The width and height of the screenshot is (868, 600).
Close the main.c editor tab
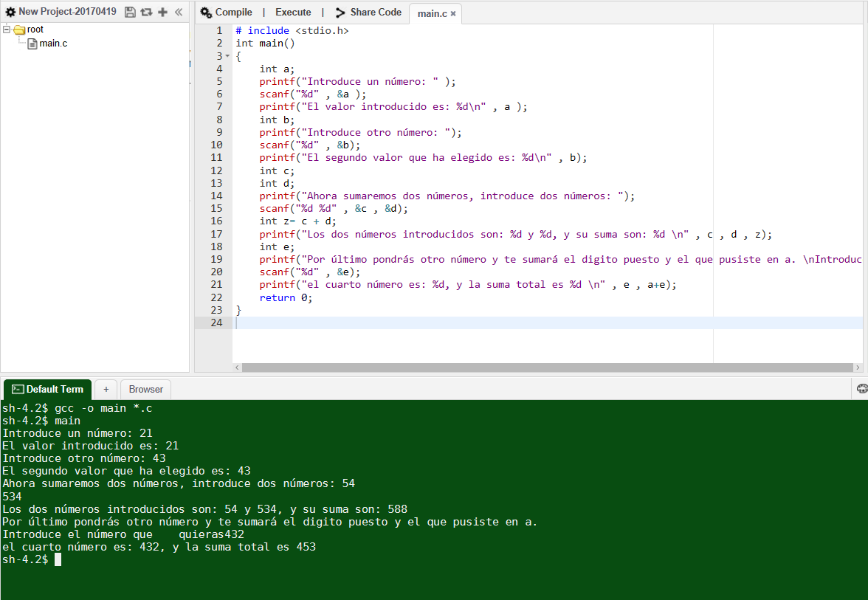(x=453, y=14)
